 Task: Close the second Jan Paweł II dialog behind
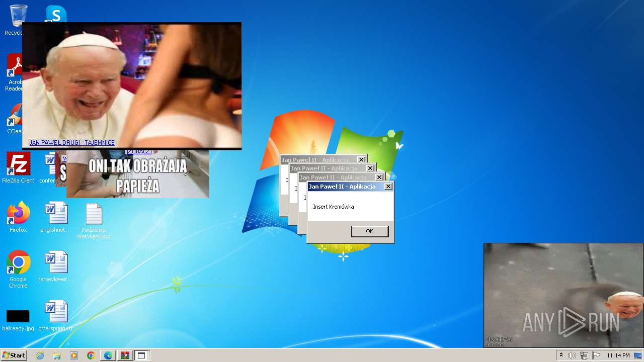click(x=379, y=177)
